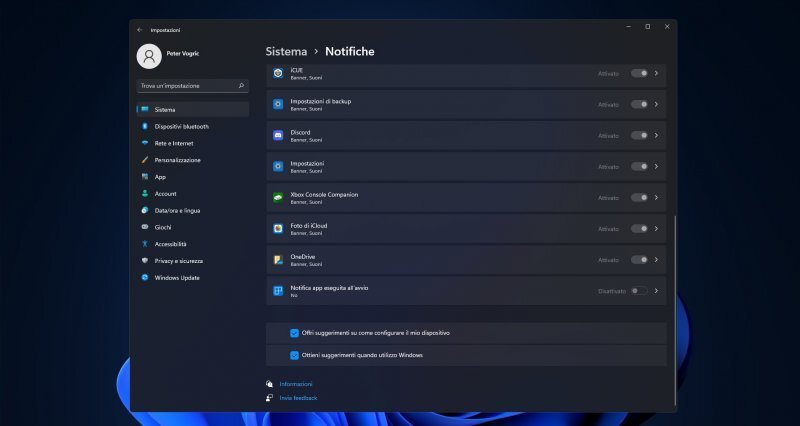The width and height of the screenshot is (800, 426).
Task: Click the Privacy e sicurezza shield icon
Action: (145, 261)
